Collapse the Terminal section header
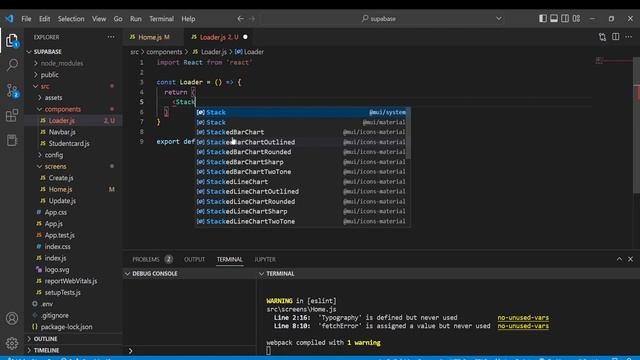Screen dimensions: 640x360 click(448, 273)
